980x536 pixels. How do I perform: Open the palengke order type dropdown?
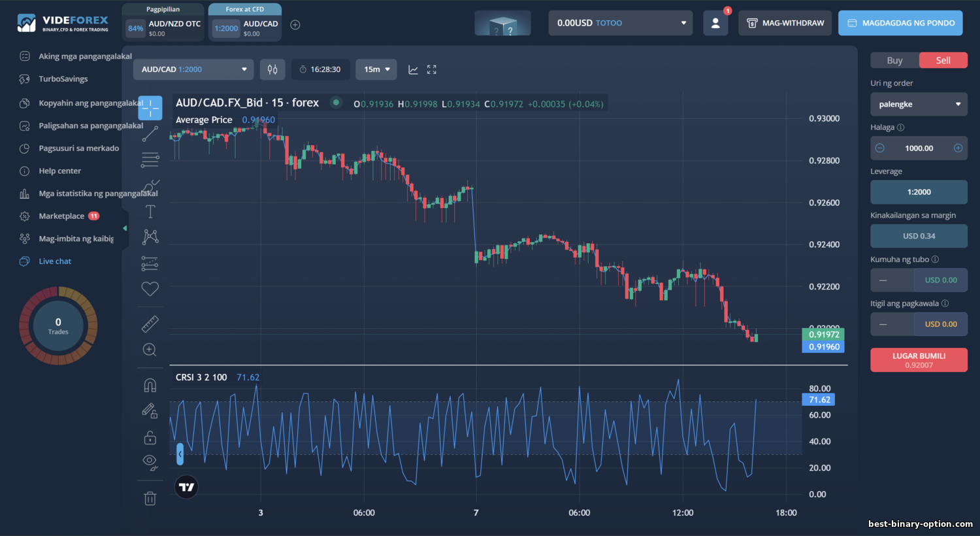point(919,104)
